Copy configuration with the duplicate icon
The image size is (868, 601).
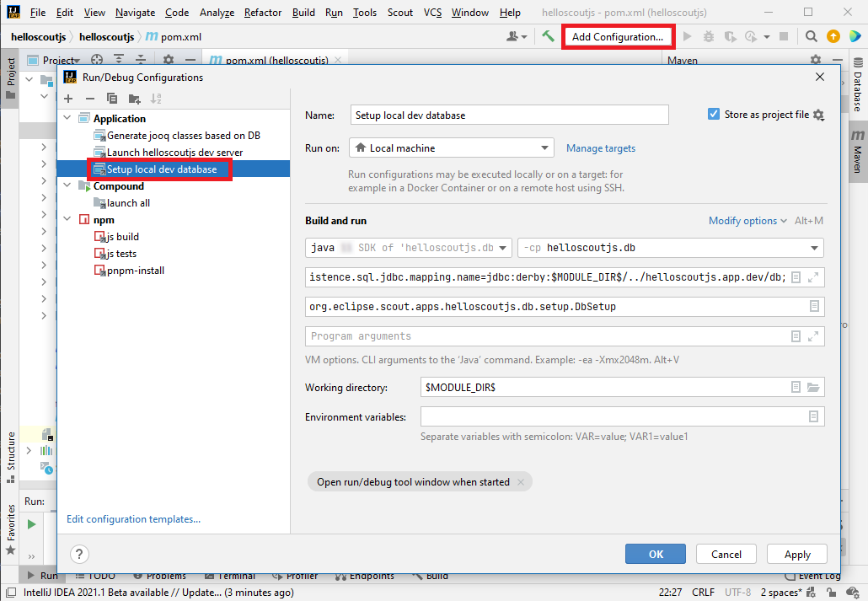click(x=113, y=98)
